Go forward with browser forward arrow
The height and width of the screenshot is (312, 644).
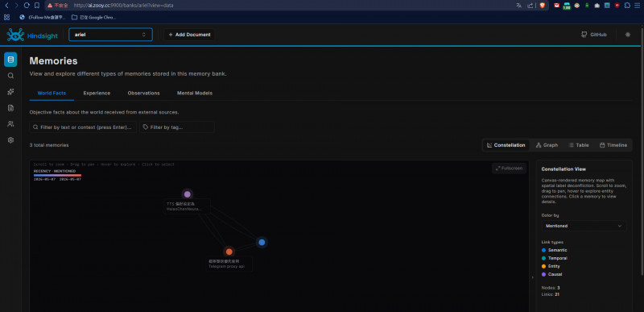point(16,6)
